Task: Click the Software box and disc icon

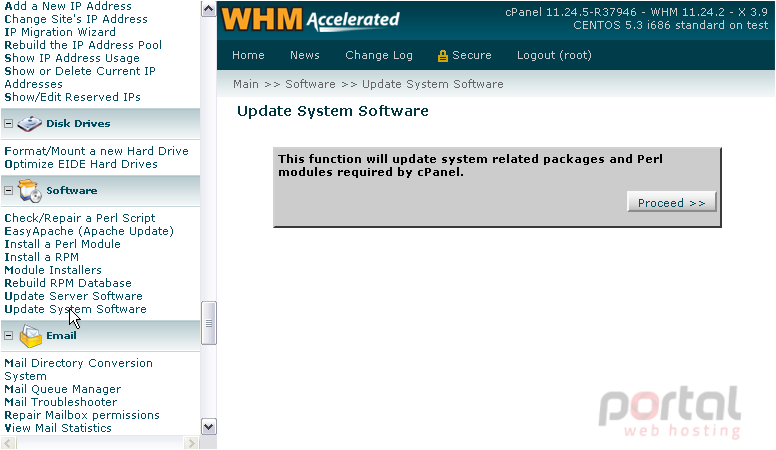Action: click(x=29, y=191)
